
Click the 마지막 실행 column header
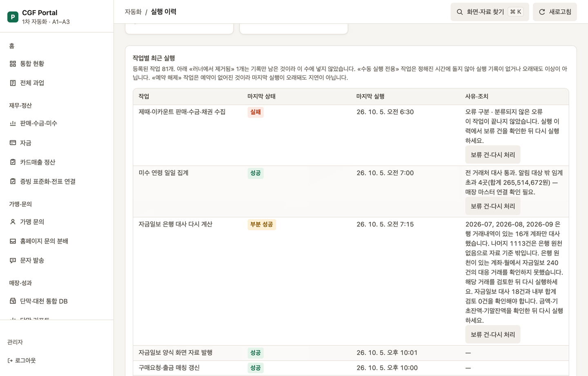370,96
